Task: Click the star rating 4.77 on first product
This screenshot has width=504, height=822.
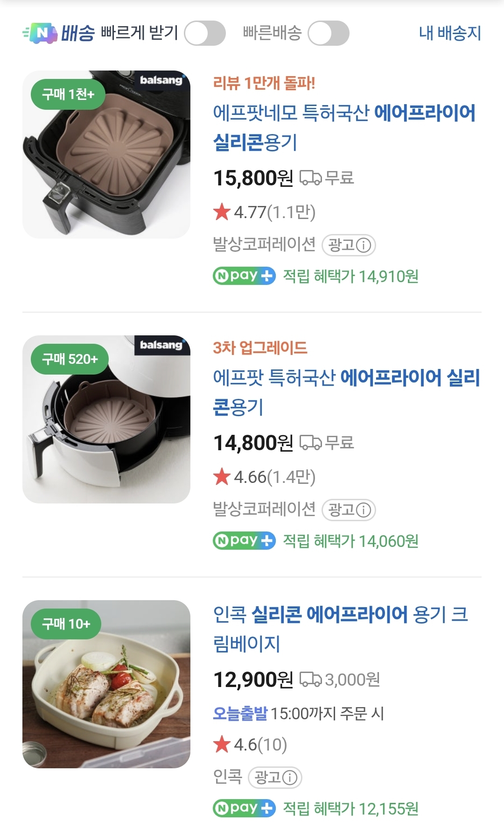Action: 264,213
